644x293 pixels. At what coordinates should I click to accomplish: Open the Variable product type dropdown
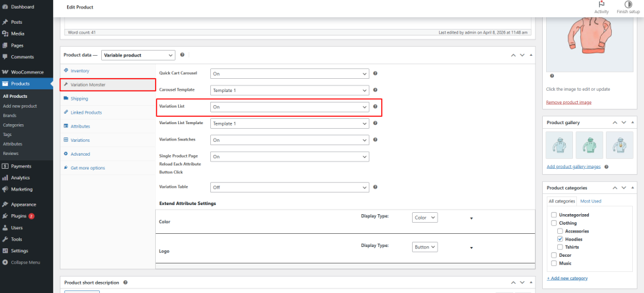pyautogui.click(x=138, y=56)
